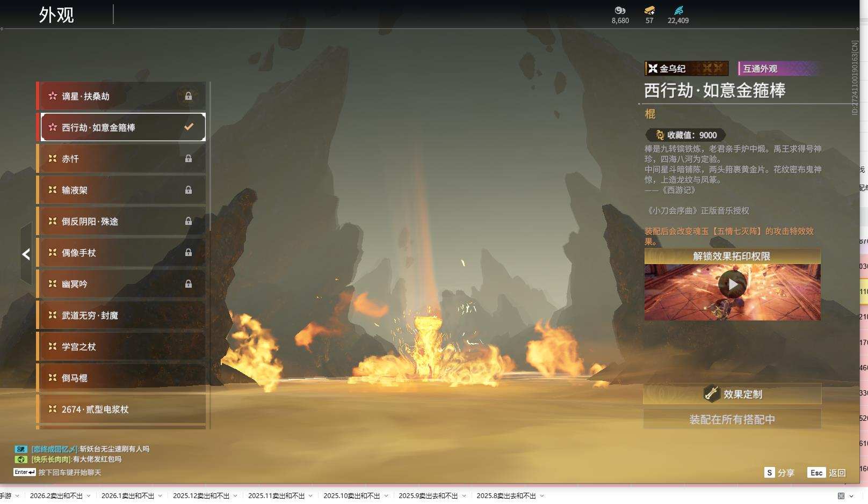Click the 外观 page title
868x504 pixels.
pyautogui.click(x=56, y=15)
